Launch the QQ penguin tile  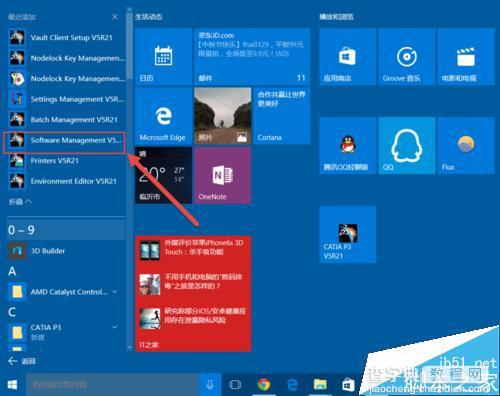tap(407, 145)
